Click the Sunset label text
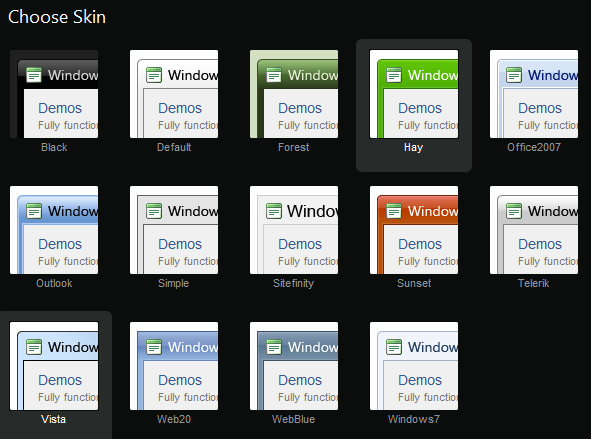 coord(414,283)
